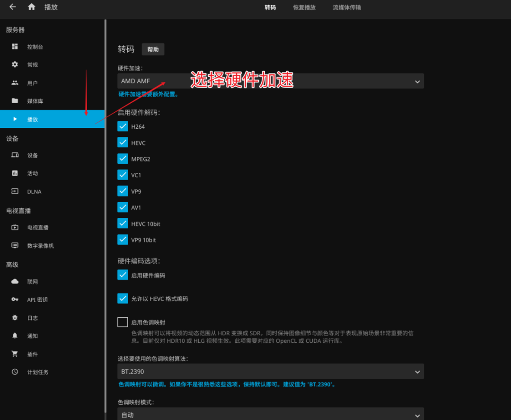Open the 插件 page label
Image resolution: width=511 pixels, height=420 pixels.
[x=32, y=354]
